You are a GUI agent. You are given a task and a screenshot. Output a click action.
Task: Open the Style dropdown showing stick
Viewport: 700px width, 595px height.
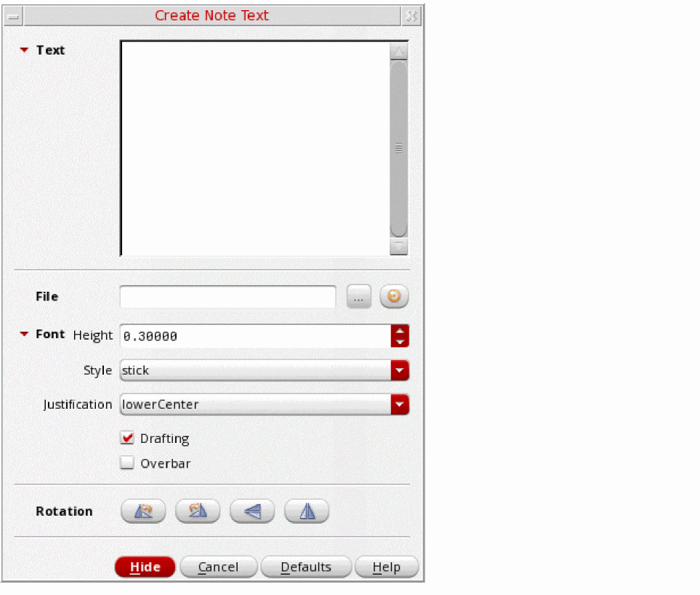(x=265, y=370)
